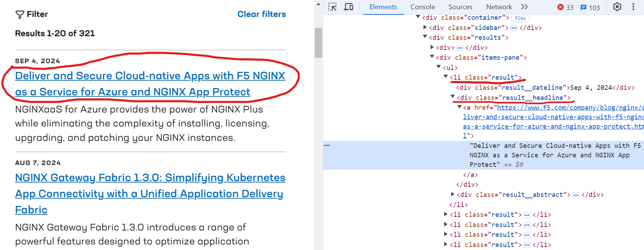The image size is (644, 250).
Task: Open the NGINX Gateway Fabric 1.3.0 article
Action: 150,194
